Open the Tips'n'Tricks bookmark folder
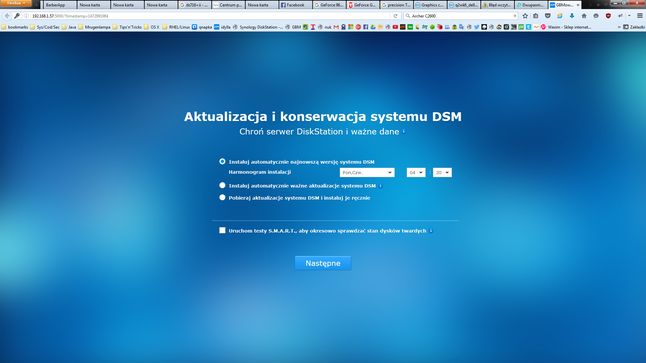Image resolution: width=646 pixels, height=363 pixels. click(128, 27)
